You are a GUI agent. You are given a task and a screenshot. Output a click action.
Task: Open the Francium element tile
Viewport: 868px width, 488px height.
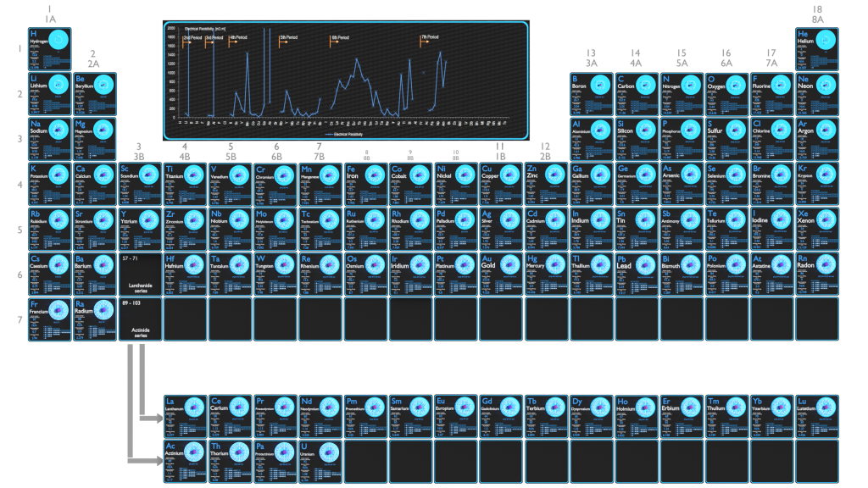click(x=50, y=319)
